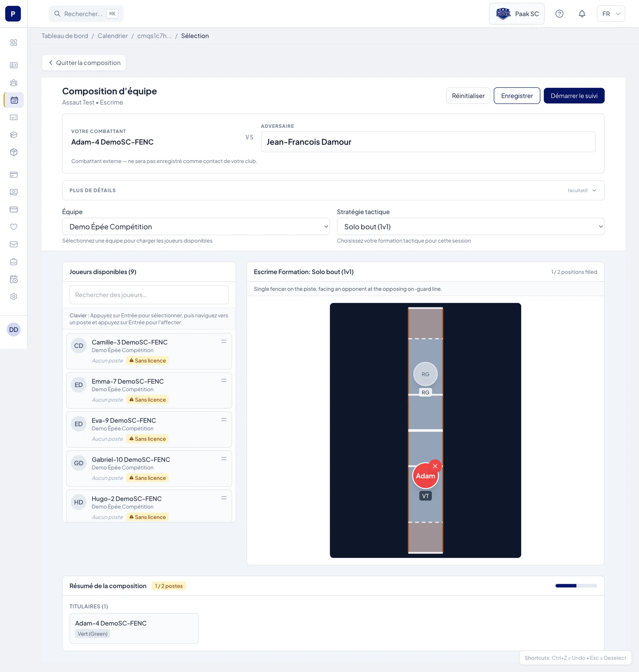
Task: Open the banknote cash sidebar icon
Action: coord(14,192)
